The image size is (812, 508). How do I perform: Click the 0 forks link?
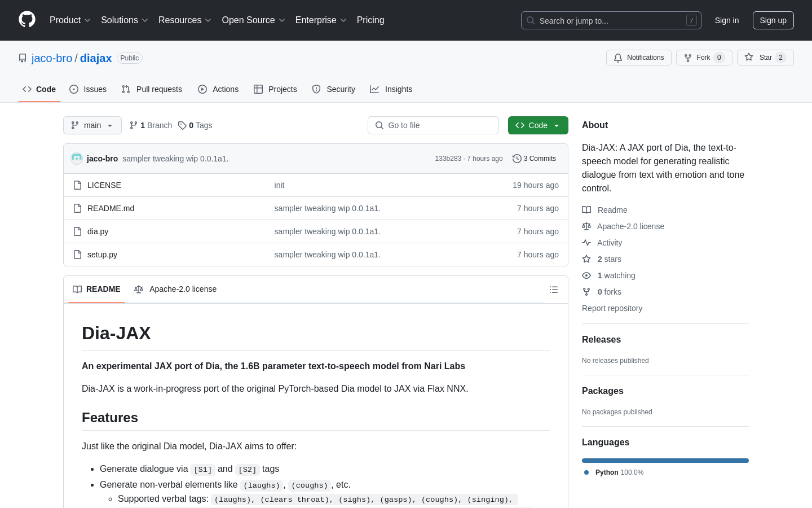click(x=602, y=292)
